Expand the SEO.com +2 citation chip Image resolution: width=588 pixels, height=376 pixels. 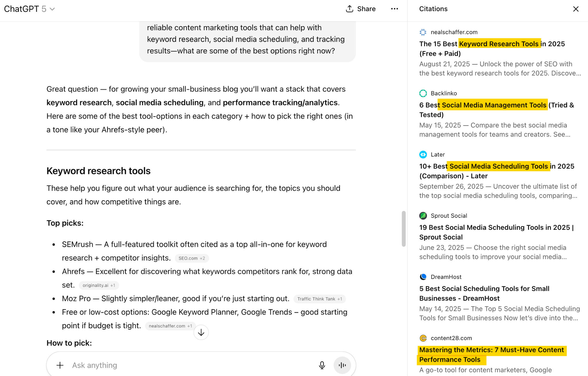192,258
